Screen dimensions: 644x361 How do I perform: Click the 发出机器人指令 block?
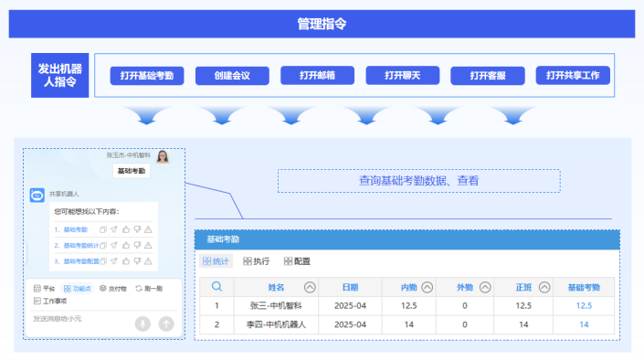60,75
